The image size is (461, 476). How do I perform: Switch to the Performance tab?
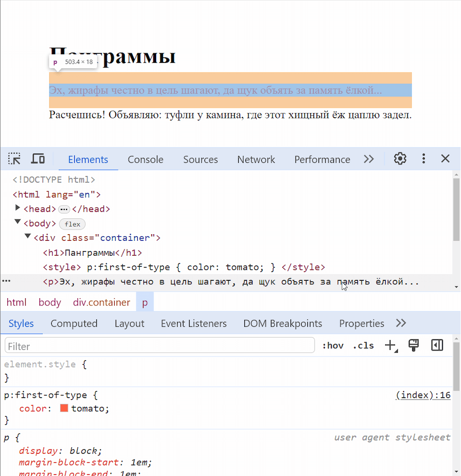(x=322, y=159)
